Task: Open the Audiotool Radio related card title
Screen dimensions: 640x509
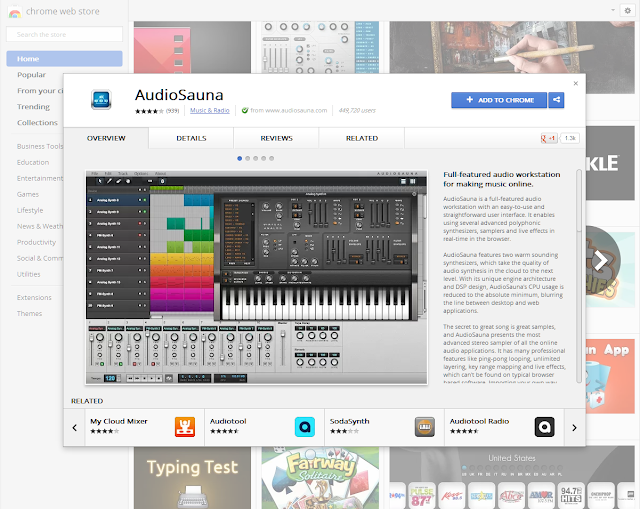Action: (479, 421)
